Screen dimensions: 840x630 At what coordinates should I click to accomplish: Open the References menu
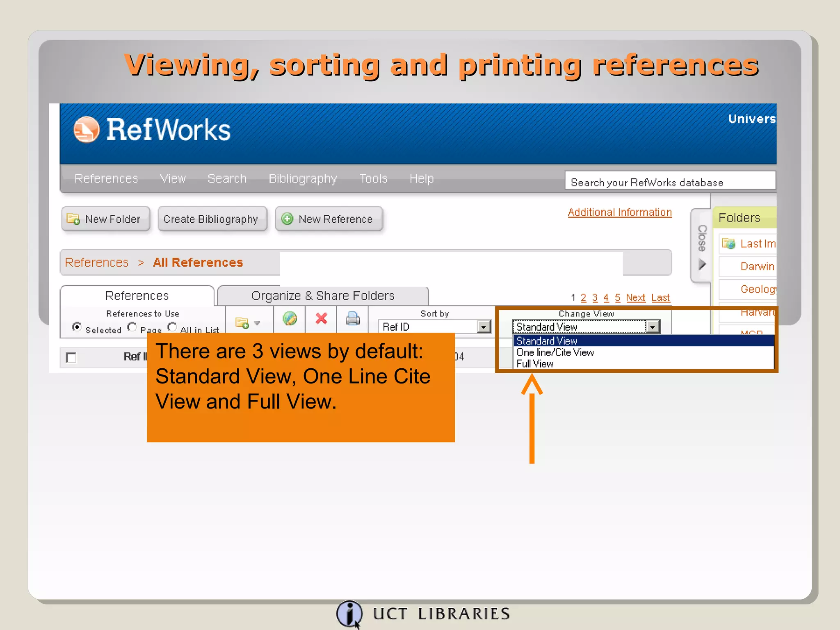106,178
